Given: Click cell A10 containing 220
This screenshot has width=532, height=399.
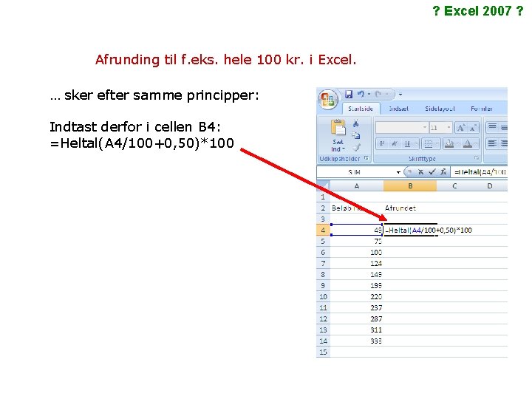Looking at the screenshot, I should [x=357, y=296].
